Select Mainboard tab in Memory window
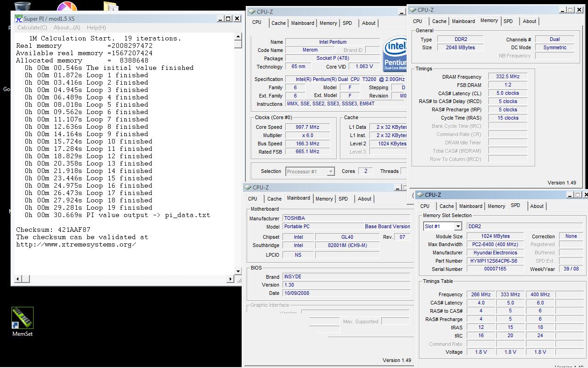This screenshot has width=588, height=368. 464,21
